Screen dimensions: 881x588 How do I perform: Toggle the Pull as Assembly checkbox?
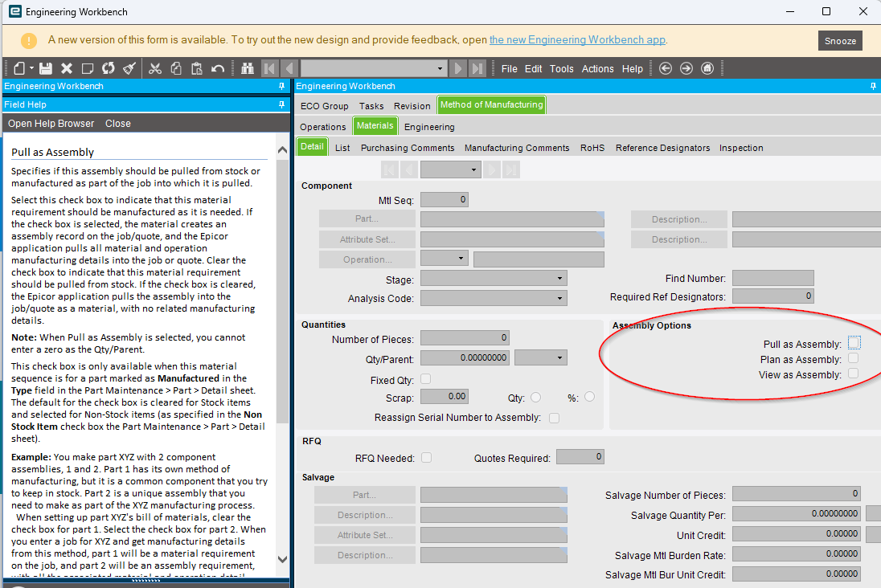click(854, 343)
